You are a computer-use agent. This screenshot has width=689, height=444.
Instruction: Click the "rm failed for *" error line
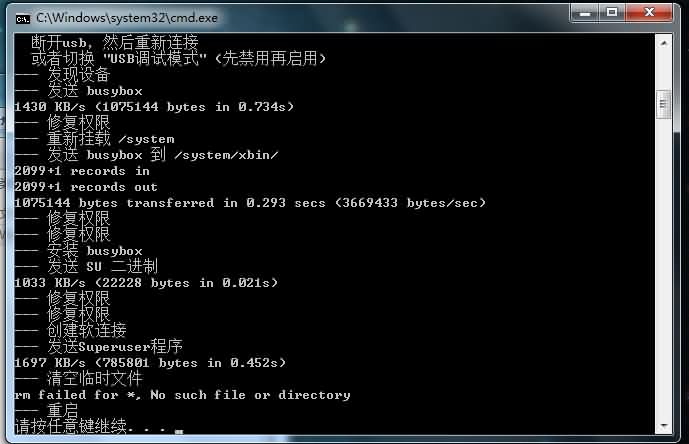tap(182, 395)
